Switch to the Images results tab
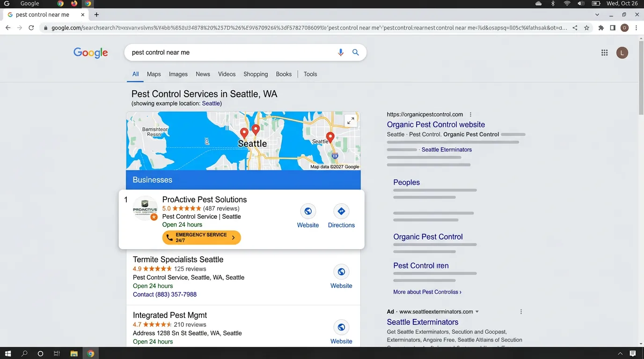644x359 pixels. (x=178, y=74)
